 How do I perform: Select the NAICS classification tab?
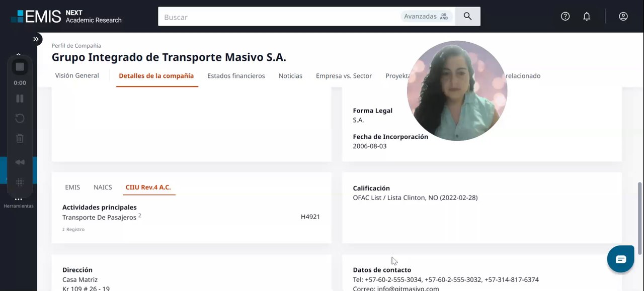coord(103,187)
